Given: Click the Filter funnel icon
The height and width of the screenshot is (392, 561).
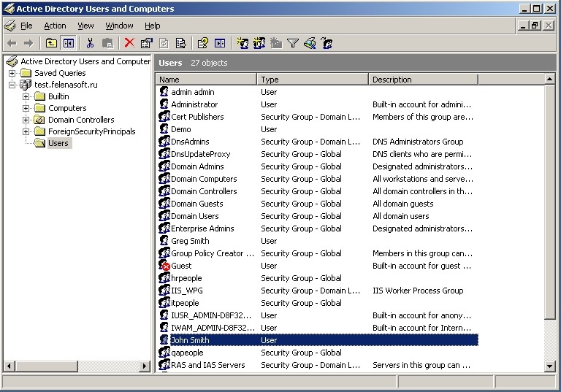Looking at the screenshot, I should coord(293,44).
